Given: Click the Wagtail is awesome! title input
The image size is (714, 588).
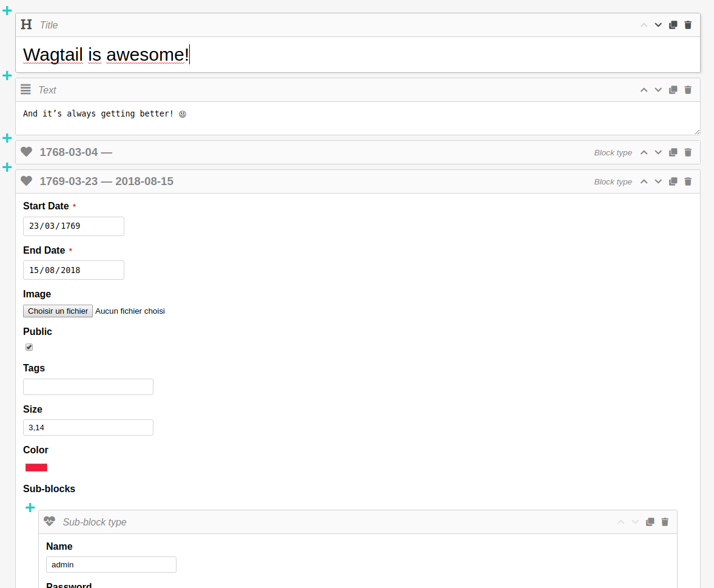Looking at the screenshot, I should pyautogui.click(x=357, y=55).
